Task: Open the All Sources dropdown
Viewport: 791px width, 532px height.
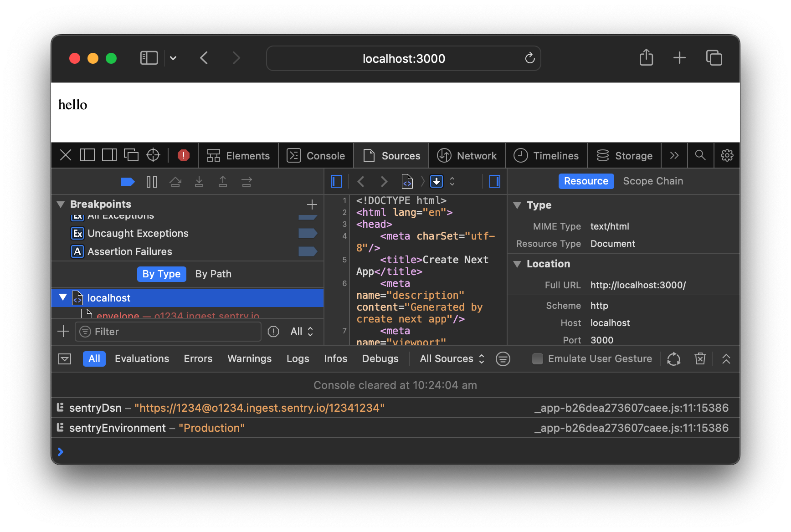Action: (x=451, y=358)
